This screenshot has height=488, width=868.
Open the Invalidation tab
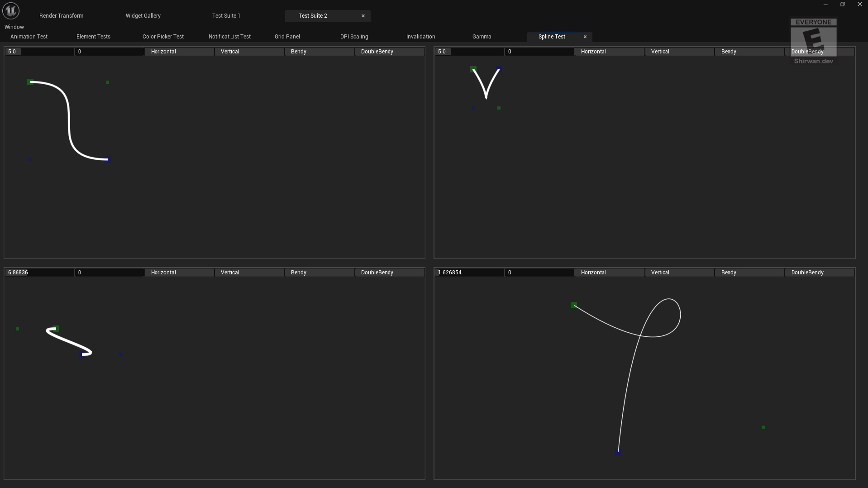click(420, 37)
